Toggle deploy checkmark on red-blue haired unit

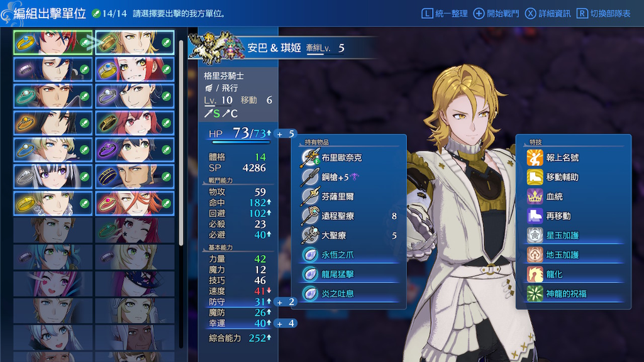tap(84, 43)
